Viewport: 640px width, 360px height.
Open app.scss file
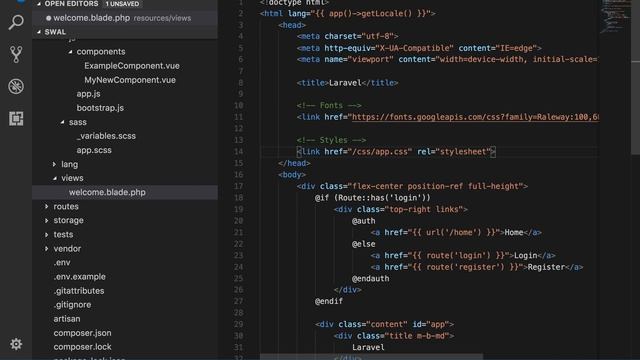94,150
